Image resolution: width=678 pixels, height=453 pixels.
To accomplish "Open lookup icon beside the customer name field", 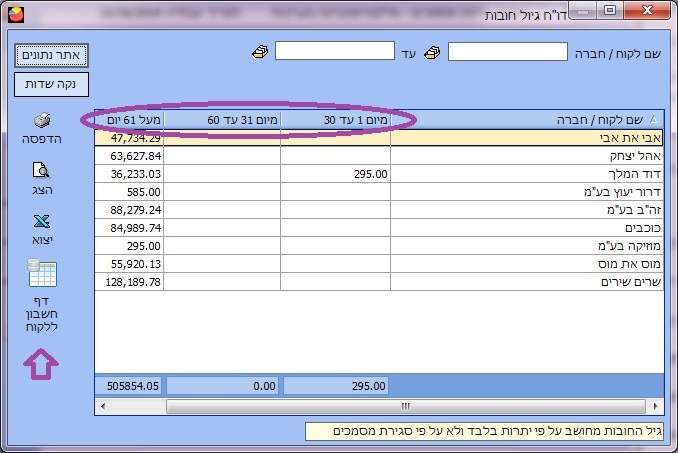I will pos(432,53).
